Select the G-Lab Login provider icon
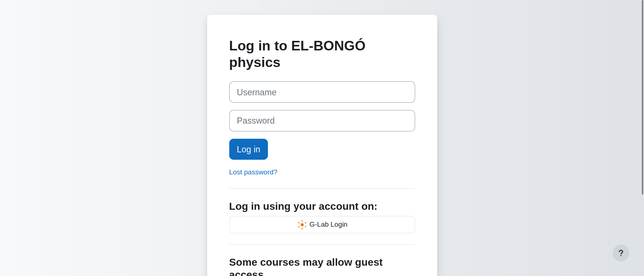The width and height of the screenshot is (644, 276). coord(302,224)
